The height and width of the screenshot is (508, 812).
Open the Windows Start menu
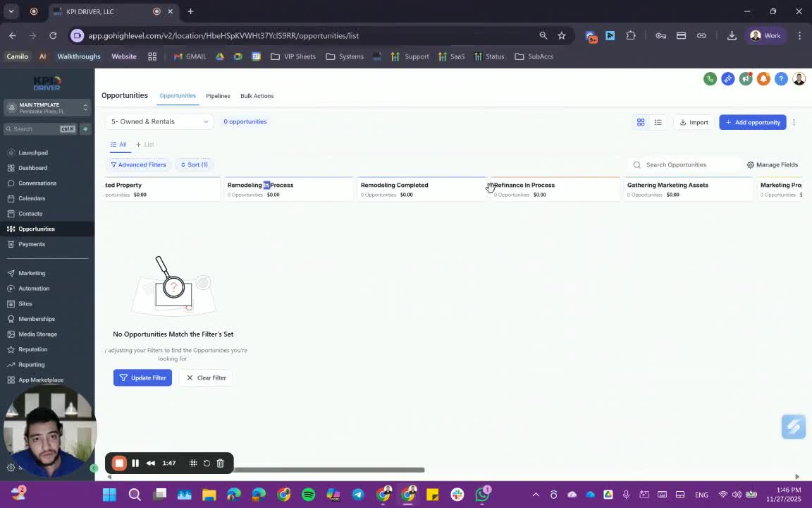[x=109, y=495]
